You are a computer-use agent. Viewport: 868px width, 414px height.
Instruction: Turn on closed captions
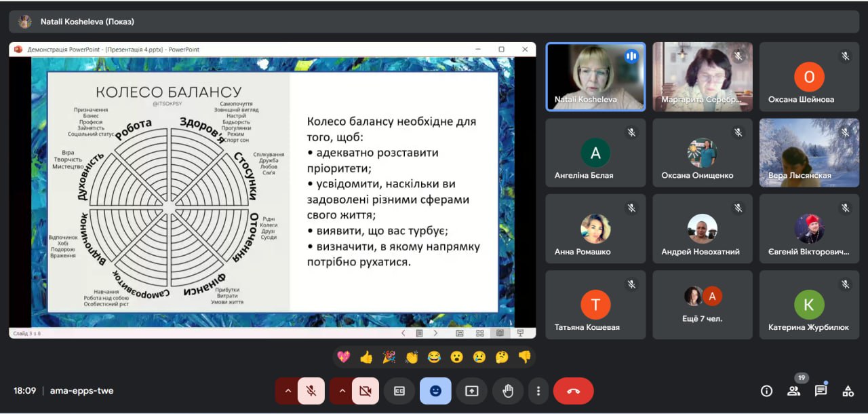coord(399,391)
